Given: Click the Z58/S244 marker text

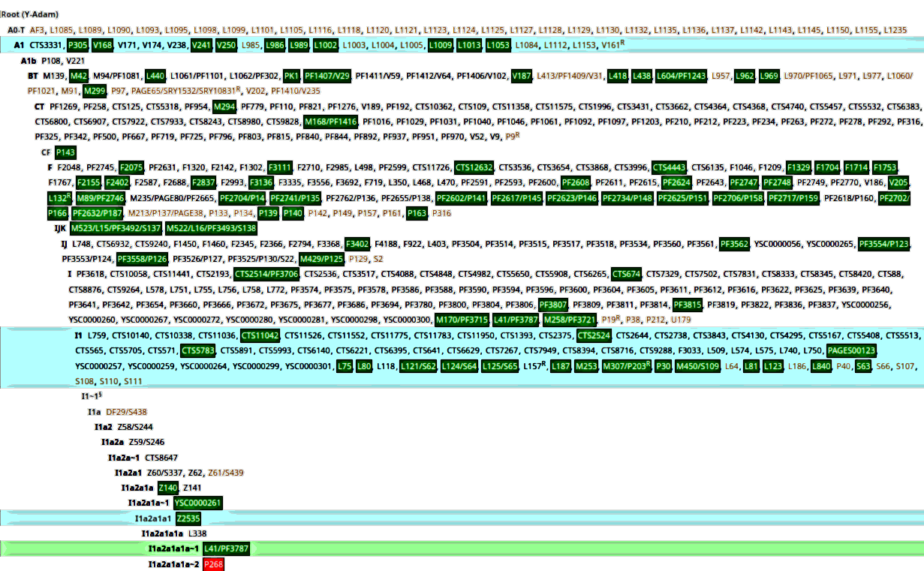Looking at the screenshot, I should pyautogui.click(x=135, y=427).
